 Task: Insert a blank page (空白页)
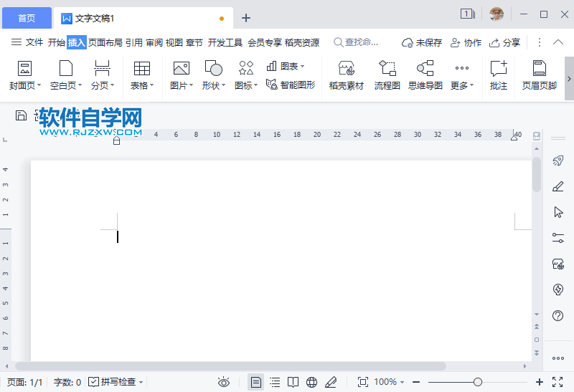pyautogui.click(x=66, y=75)
